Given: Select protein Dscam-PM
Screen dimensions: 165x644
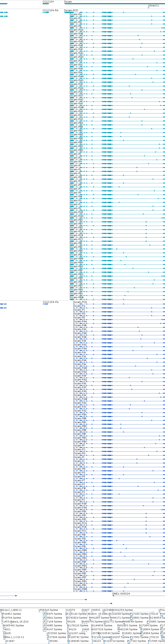Looking at the screenshot, I should tap(79, 469).
